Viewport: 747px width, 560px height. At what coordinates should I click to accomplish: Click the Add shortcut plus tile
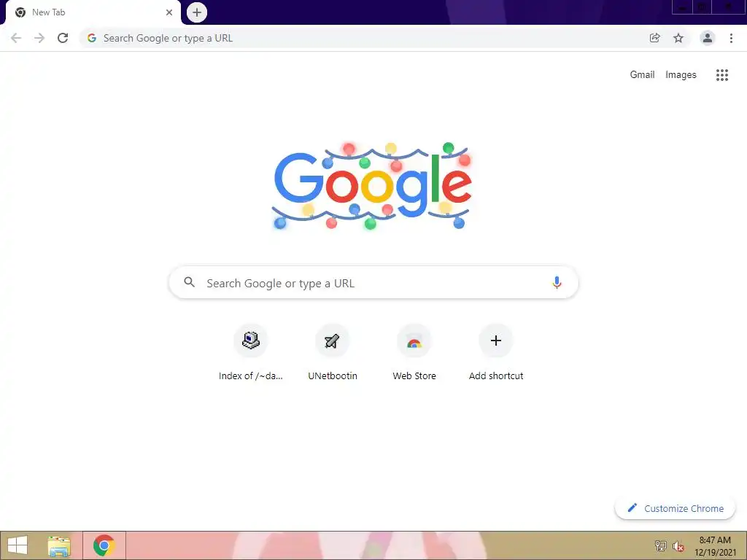click(x=496, y=354)
